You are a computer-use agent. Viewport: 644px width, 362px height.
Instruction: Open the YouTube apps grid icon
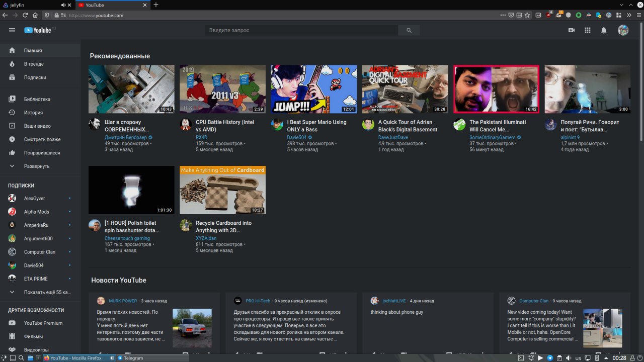point(588,30)
